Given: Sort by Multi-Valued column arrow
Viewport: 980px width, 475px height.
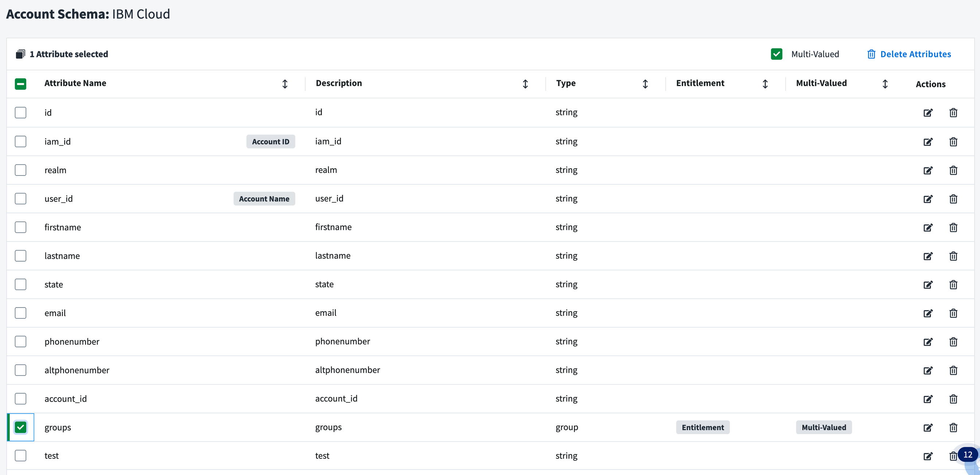Looking at the screenshot, I should click(x=885, y=84).
